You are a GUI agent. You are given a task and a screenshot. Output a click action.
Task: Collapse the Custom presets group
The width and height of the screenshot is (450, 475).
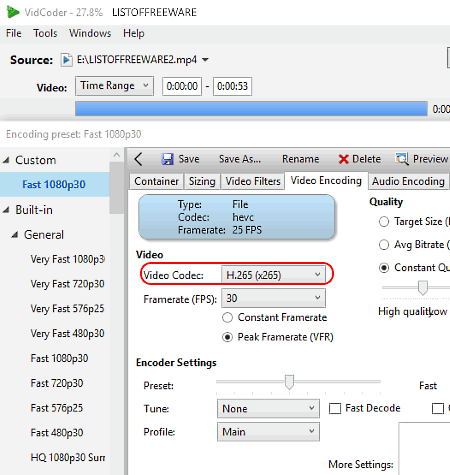[6, 160]
